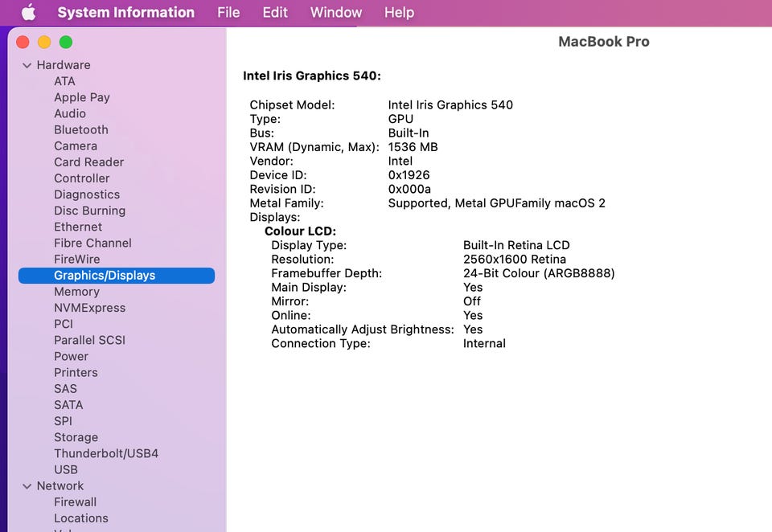Image resolution: width=772 pixels, height=532 pixels.
Task: Click the Revision ID value 0x000a
Action: (409, 190)
